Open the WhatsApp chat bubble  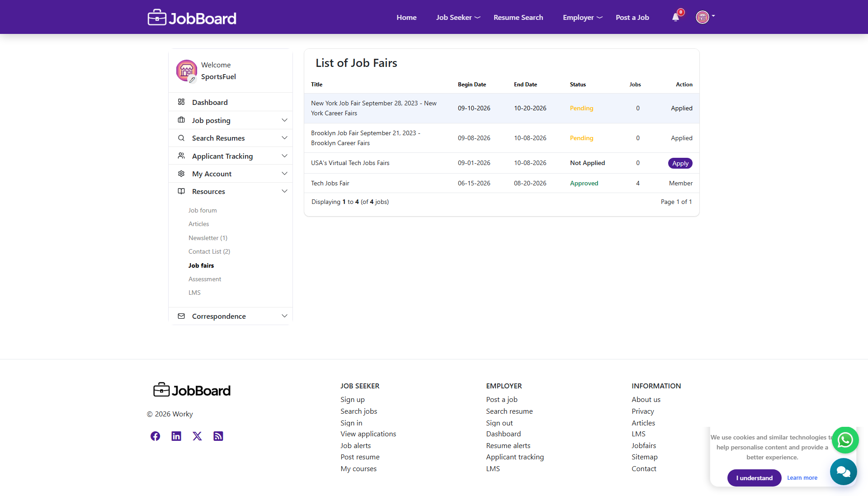845,440
